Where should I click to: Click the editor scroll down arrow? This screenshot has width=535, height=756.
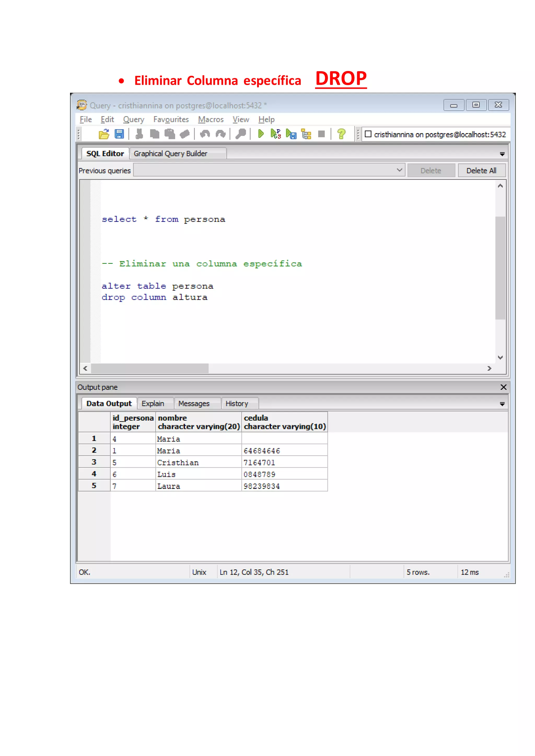(x=500, y=358)
